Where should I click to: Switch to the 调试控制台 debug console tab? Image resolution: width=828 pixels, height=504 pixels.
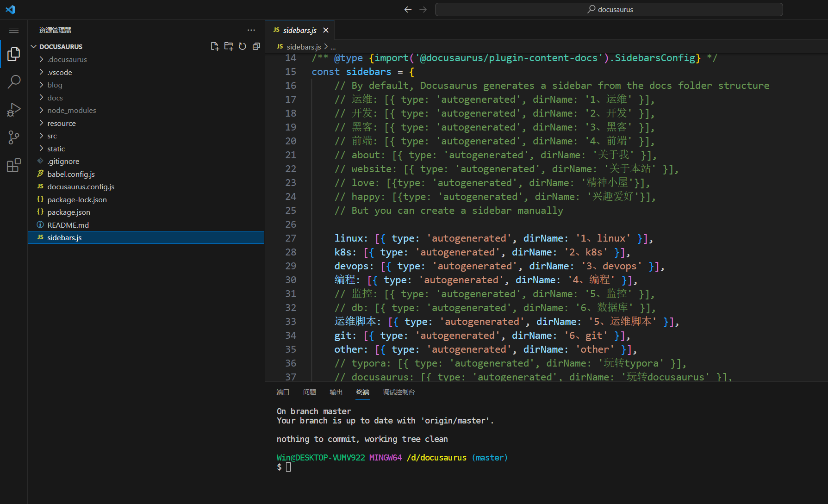click(399, 392)
